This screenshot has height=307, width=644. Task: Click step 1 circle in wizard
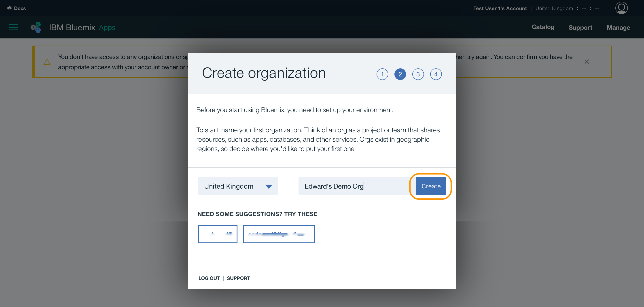click(382, 74)
